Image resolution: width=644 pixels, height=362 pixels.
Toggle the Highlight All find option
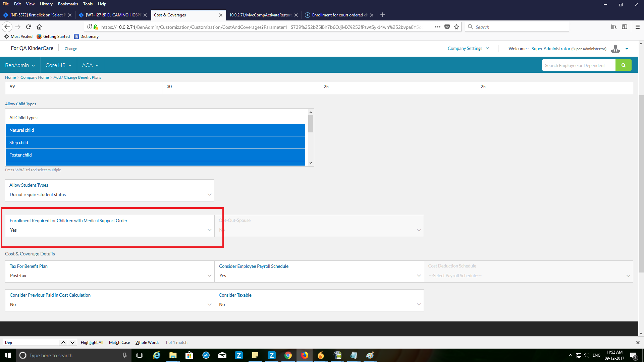92,343
